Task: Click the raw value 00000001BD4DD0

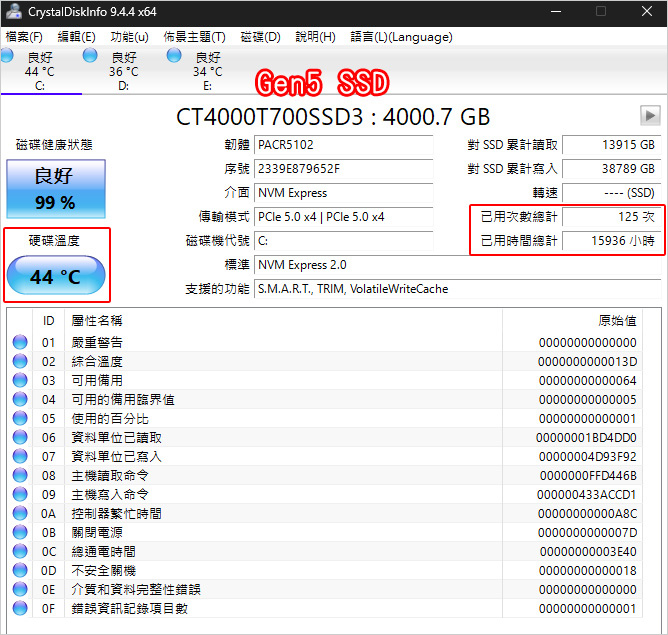Action: (587, 437)
